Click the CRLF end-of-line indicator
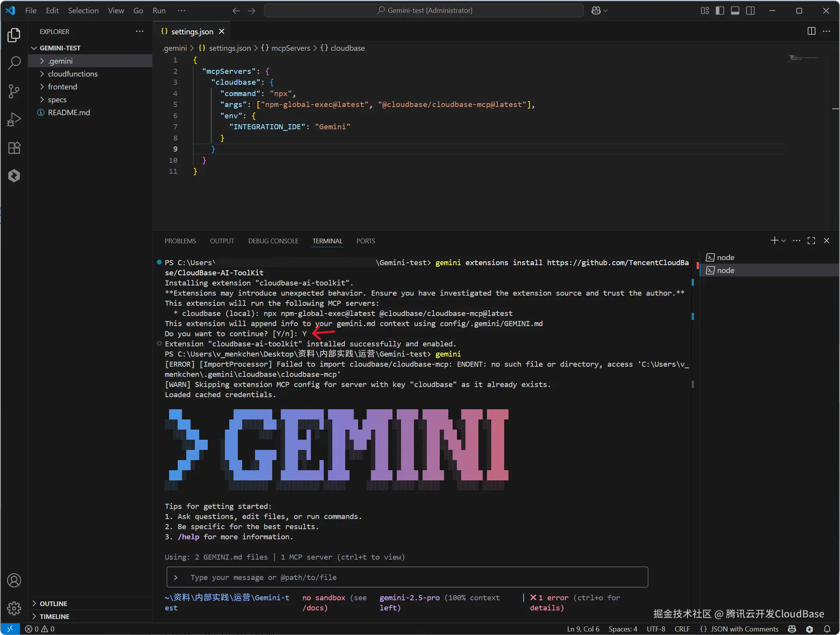Image resolution: width=840 pixels, height=635 pixels. (682, 629)
